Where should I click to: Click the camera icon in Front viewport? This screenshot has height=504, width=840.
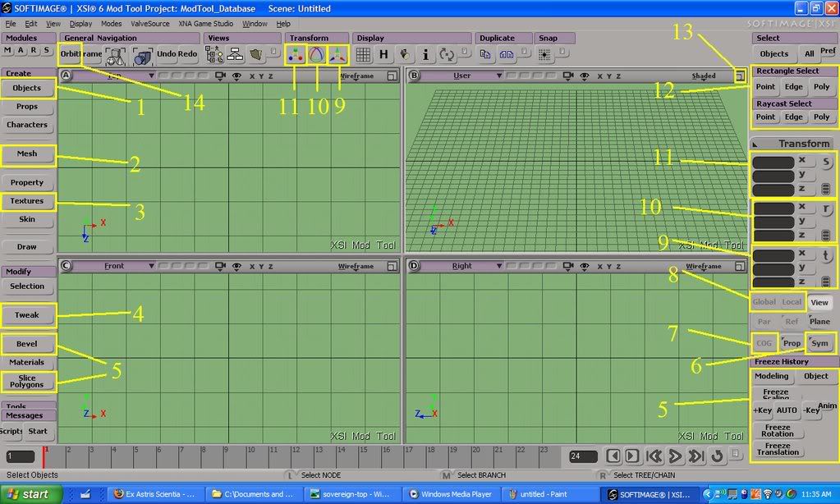220,266
